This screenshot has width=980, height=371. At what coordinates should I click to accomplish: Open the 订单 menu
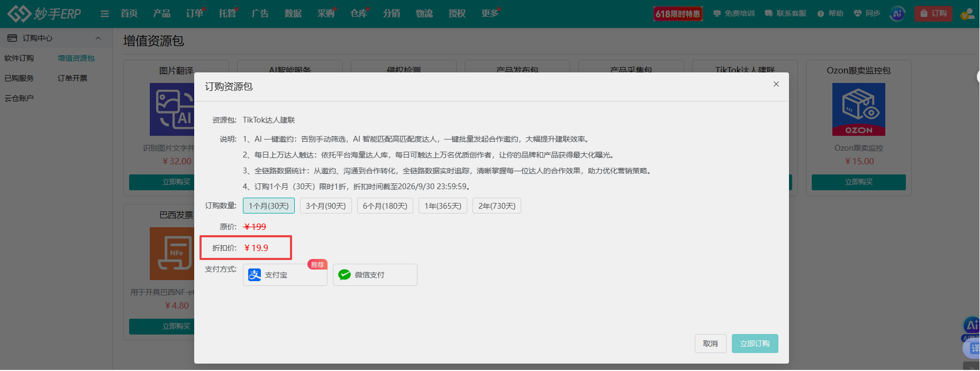click(195, 13)
